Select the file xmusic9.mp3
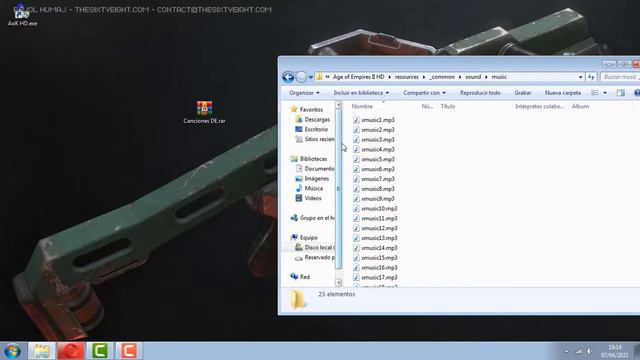The height and width of the screenshot is (360, 640). pos(373,199)
